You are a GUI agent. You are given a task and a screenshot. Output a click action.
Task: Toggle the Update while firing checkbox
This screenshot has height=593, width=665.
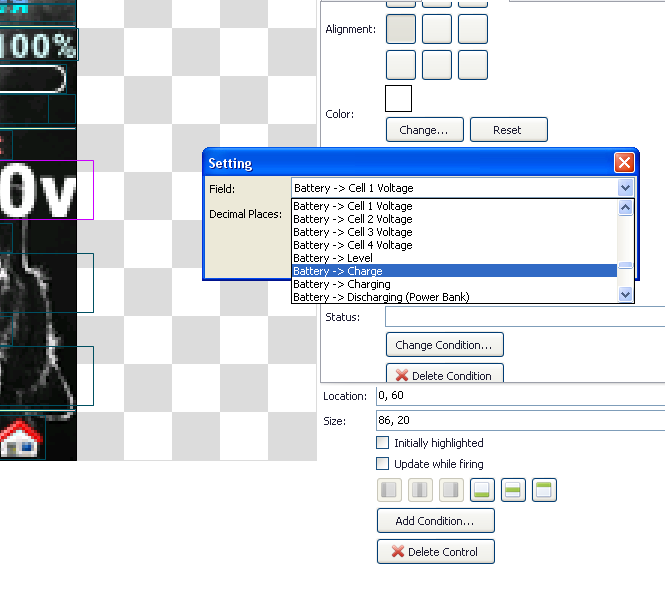click(x=382, y=464)
